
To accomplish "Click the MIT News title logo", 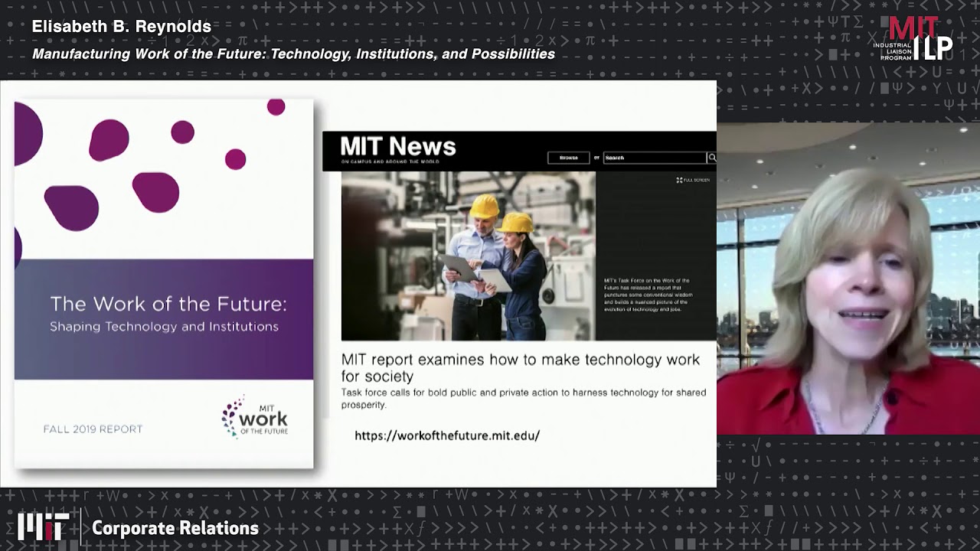I will click(x=398, y=146).
